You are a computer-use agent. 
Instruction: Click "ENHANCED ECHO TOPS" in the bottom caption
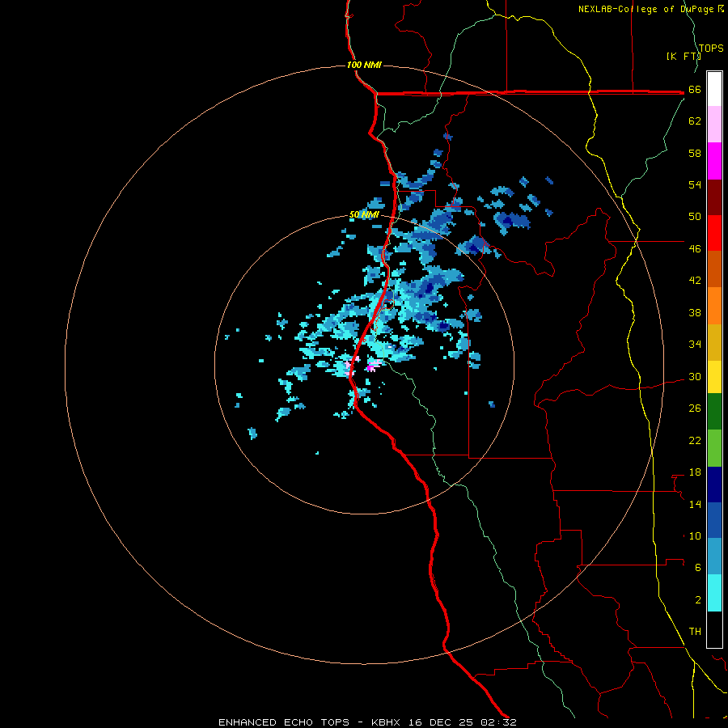click(x=284, y=722)
